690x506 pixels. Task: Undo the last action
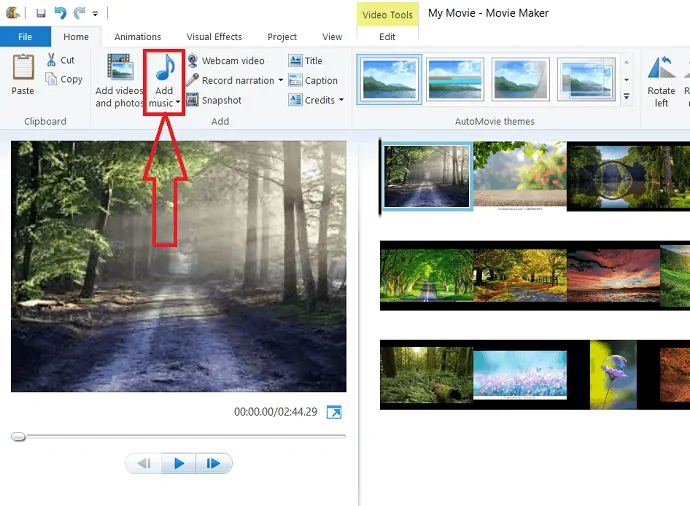pos(60,13)
